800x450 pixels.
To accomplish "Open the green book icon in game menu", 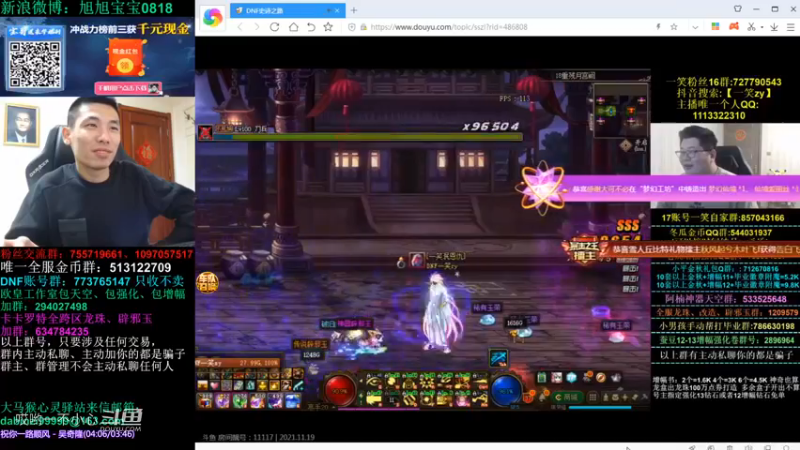I will click(542, 378).
